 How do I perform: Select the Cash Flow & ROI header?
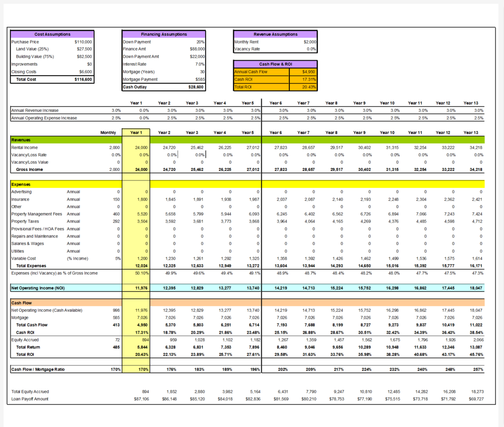click(275, 64)
